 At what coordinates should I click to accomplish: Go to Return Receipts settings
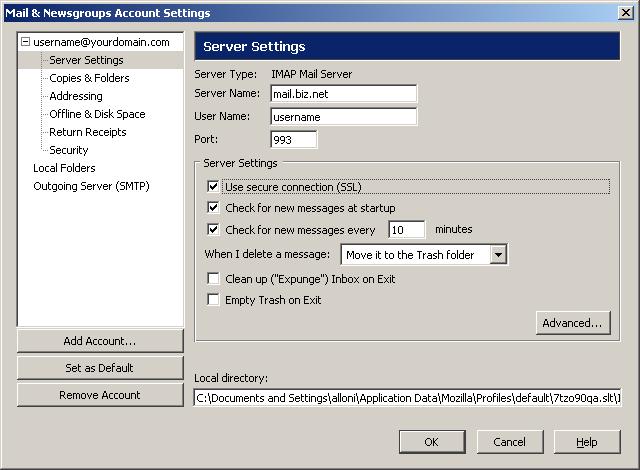(x=88, y=132)
